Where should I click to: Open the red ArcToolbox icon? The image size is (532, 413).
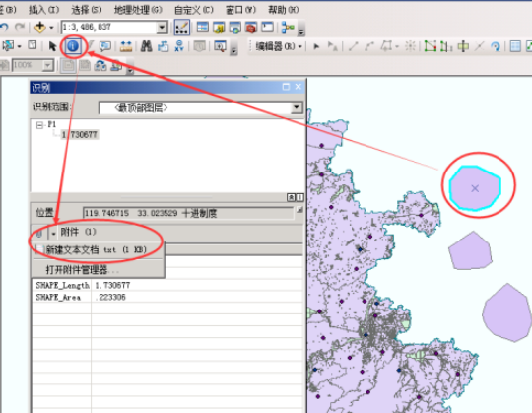(x=251, y=27)
